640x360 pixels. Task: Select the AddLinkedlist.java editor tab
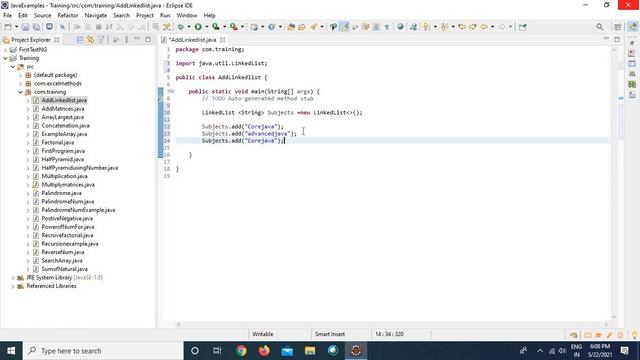[192, 40]
